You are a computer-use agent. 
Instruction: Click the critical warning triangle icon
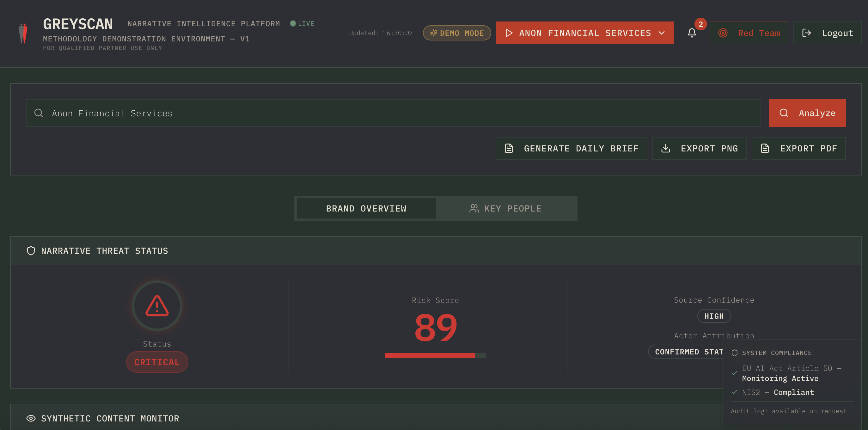click(157, 306)
